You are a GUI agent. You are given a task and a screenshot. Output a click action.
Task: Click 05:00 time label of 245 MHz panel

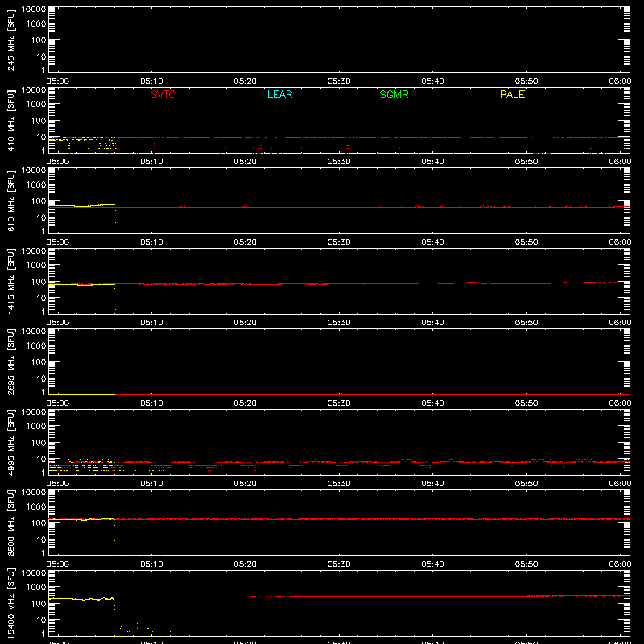58,81
